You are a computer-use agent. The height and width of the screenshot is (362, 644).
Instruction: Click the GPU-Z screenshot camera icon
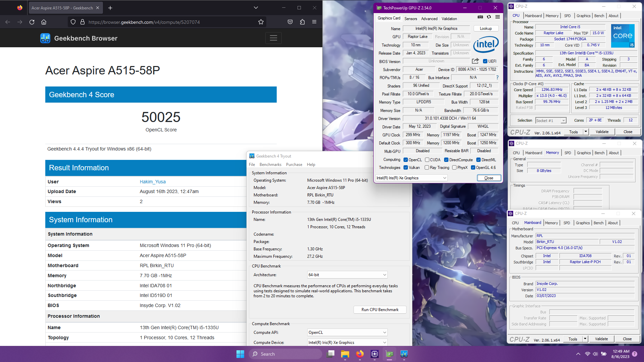480,17
